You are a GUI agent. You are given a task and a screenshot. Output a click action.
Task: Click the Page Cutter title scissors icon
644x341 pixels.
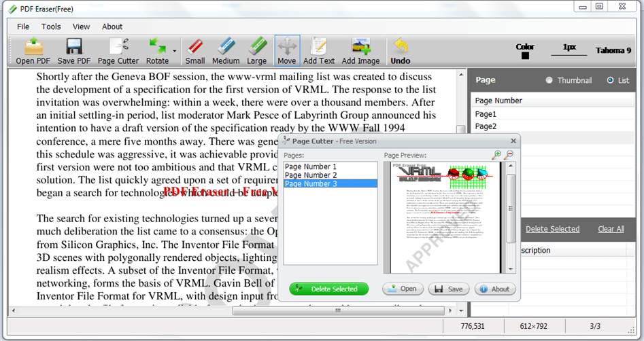(286, 141)
